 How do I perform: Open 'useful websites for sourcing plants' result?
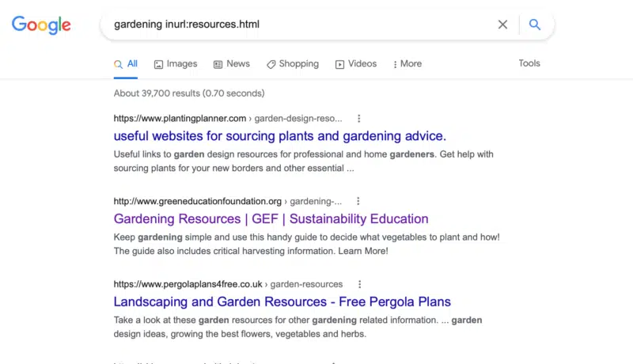click(280, 136)
